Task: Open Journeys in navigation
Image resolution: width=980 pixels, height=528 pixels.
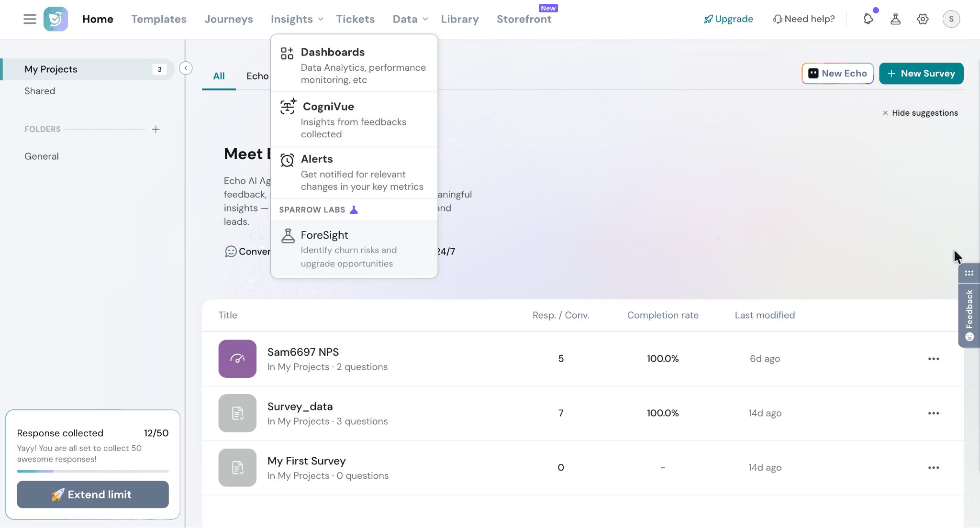Action: [229, 19]
